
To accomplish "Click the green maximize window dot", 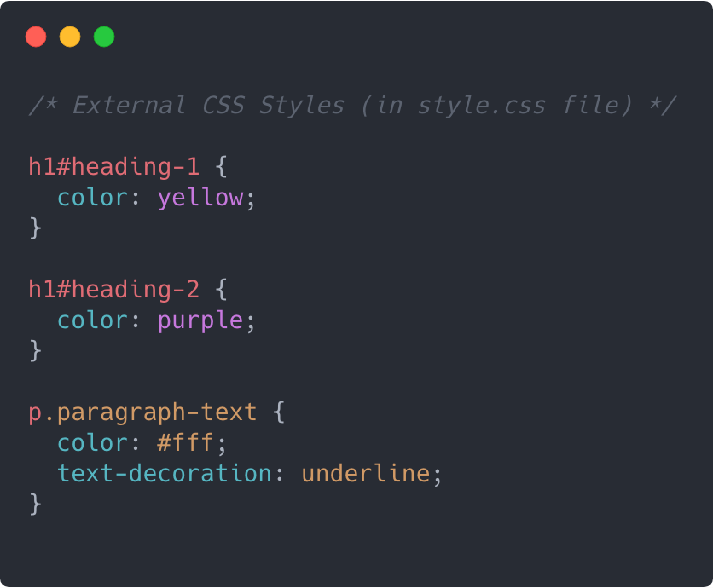I will pos(104,37).
